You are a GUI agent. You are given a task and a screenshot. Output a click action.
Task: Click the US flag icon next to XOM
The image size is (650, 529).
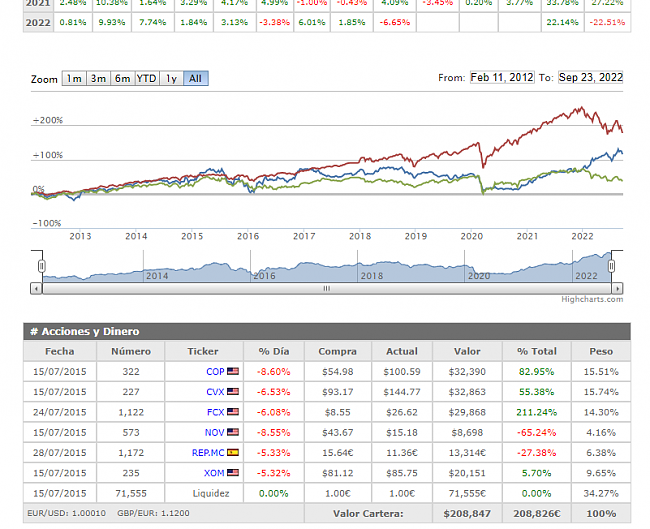233,473
